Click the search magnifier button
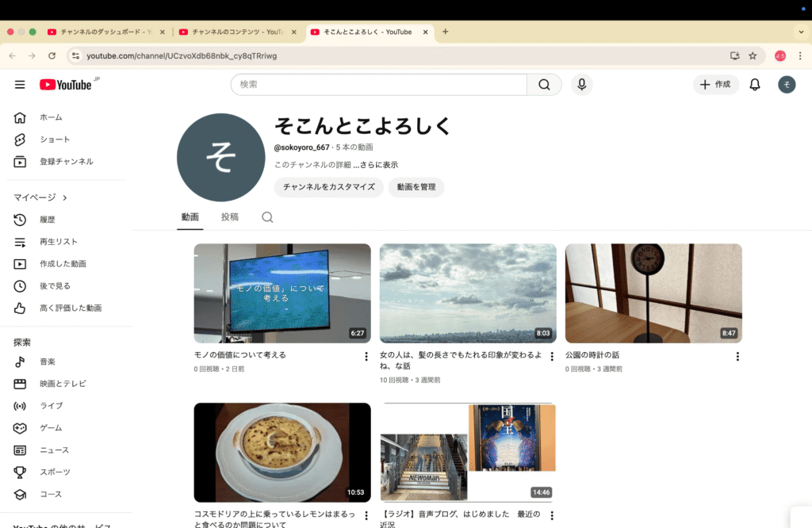 coord(544,85)
